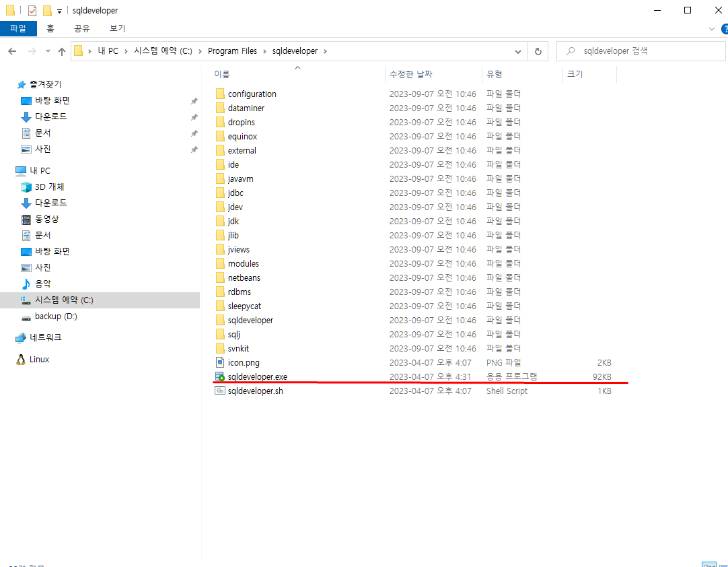Screen dimensions: 728x567
Task: Expand chevron after 내 PC breadcrumb
Action: coord(126,51)
